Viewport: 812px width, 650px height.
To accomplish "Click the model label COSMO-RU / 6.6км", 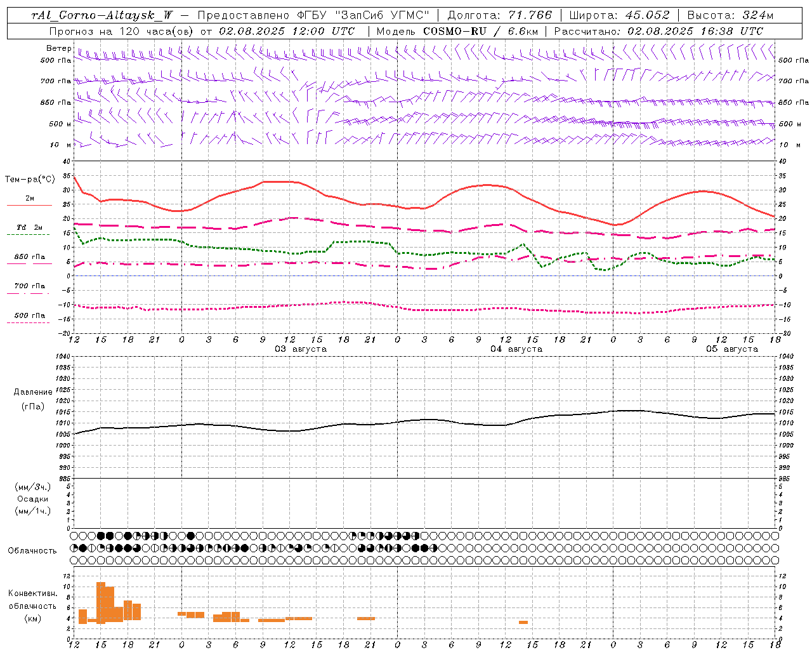I will (x=481, y=31).
